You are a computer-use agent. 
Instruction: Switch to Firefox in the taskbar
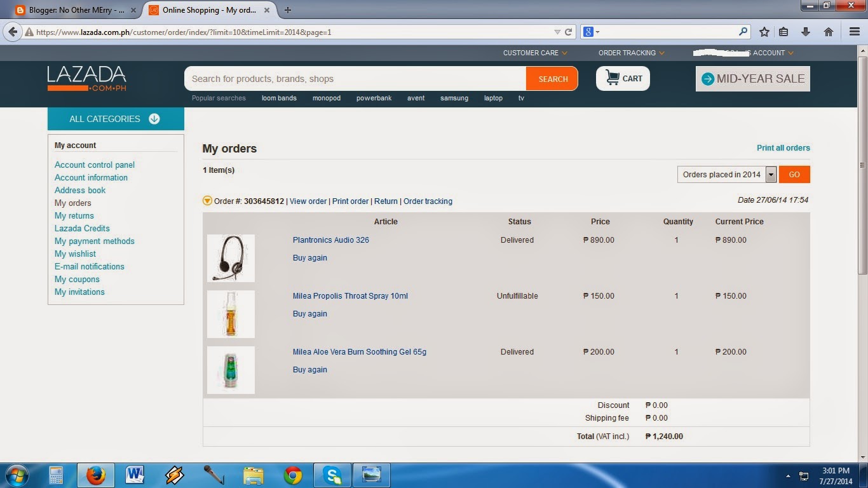[96, 475]
